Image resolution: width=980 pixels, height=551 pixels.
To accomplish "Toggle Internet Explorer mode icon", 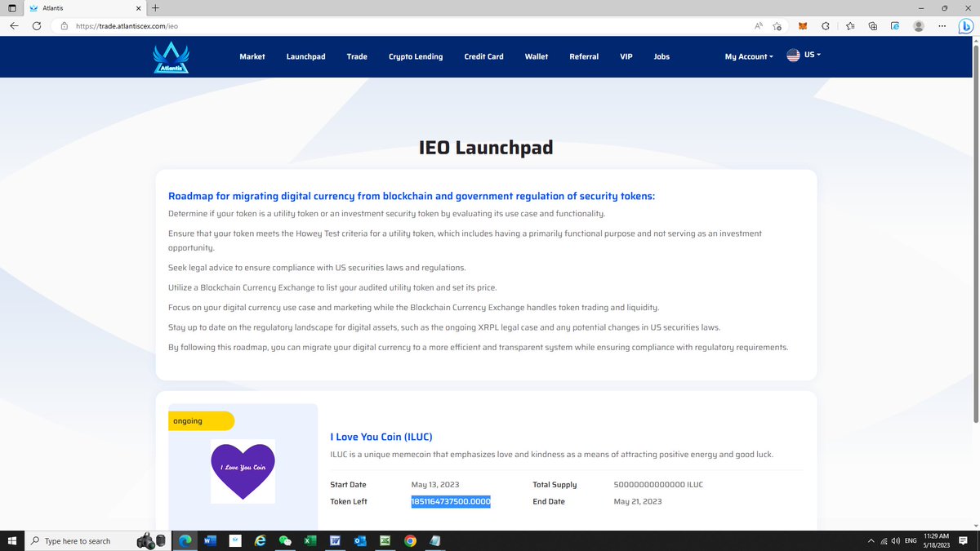I will pyautogui.click(x=895, y=26).
